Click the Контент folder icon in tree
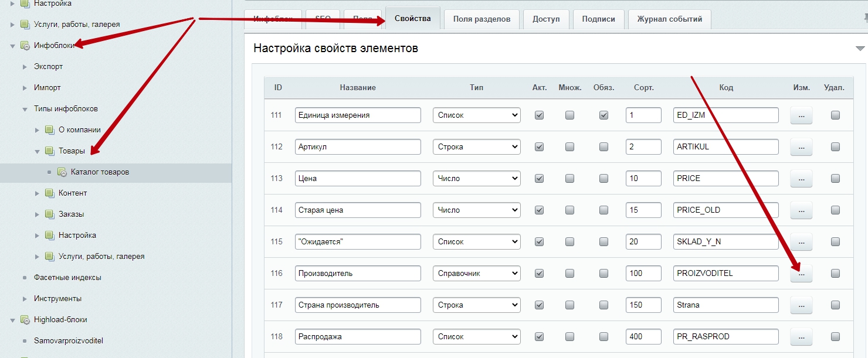Viewport: 868px width, 358px height. click(x=49, y=193)
